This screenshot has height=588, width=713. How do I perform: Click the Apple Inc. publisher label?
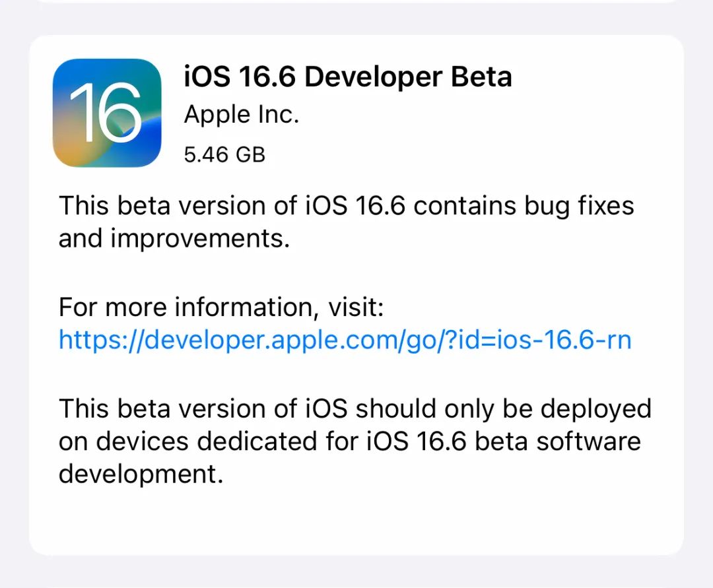pos(241,114)
